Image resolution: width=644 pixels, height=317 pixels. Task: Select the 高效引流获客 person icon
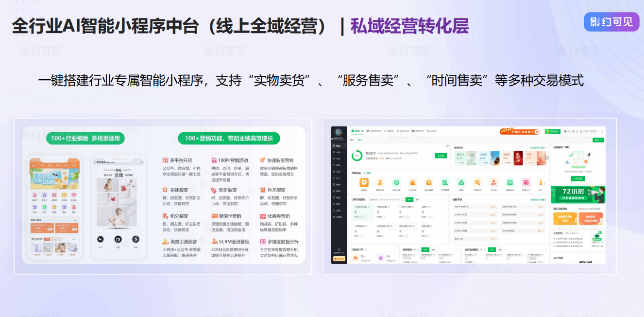166,242
